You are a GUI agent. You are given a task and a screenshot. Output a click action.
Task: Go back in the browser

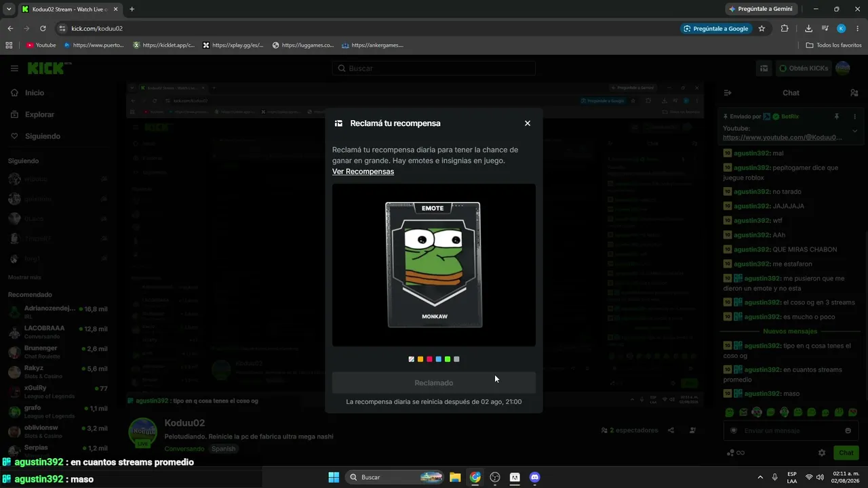(10, 28)
